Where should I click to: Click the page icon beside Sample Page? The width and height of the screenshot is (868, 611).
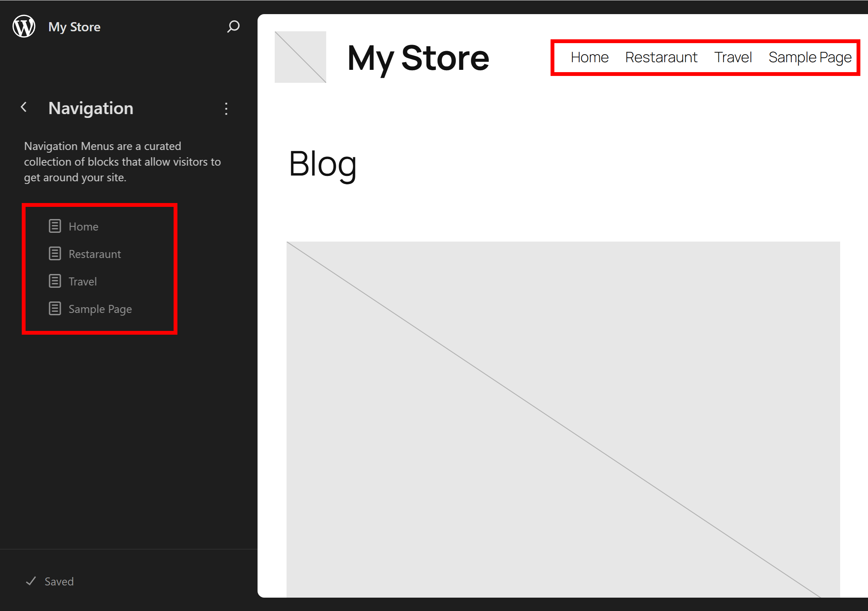(x=55, y=308)
